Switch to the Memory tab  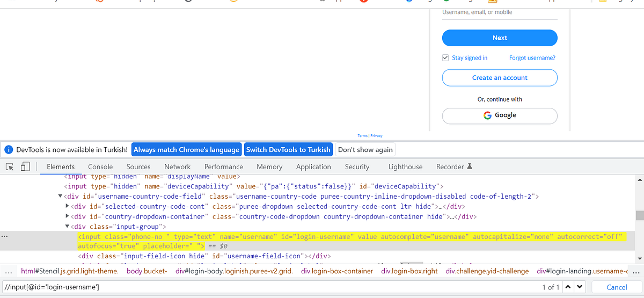coord(269,167)
